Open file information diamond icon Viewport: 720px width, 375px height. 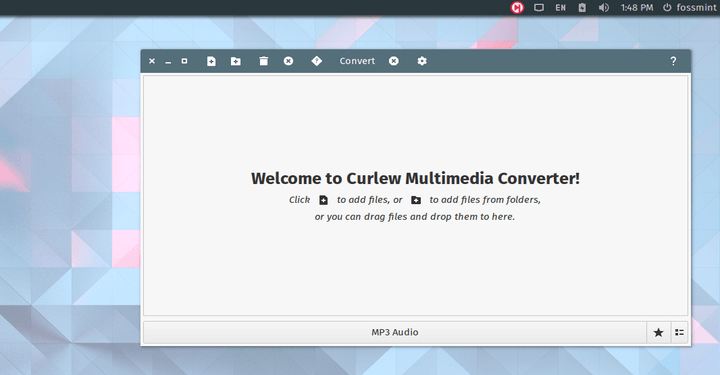click(316, 61)
